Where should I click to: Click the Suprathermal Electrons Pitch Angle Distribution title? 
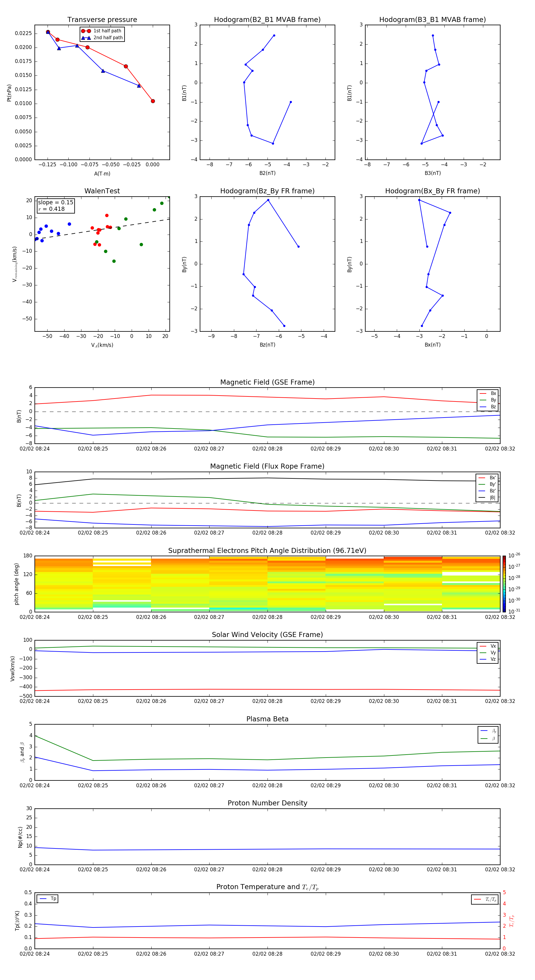coord(267,551)
